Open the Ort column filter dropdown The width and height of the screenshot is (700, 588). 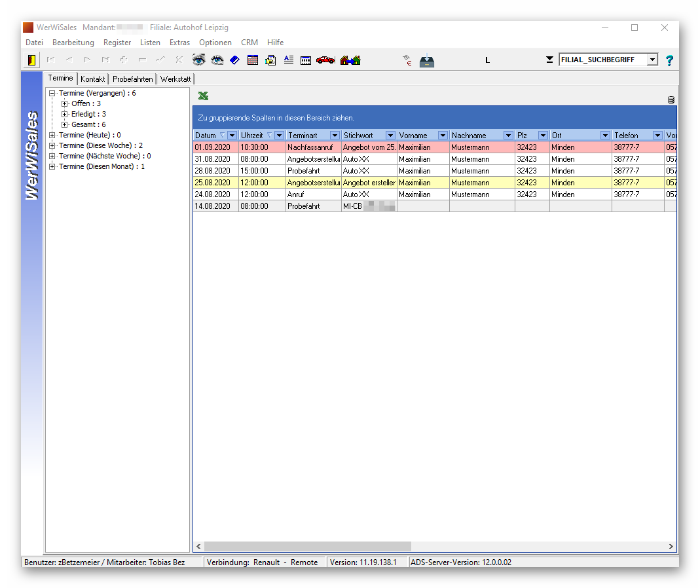pyautogui.click(x=605, y=136)
